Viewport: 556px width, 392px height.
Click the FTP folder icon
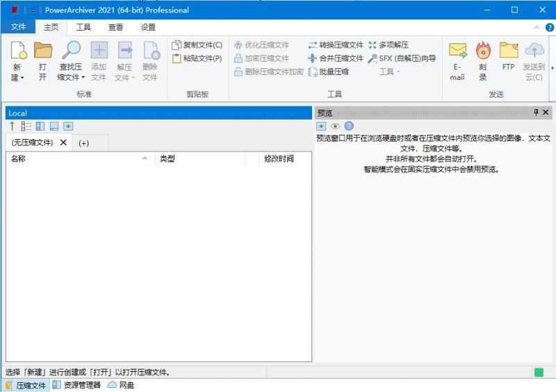click(509, 50)
